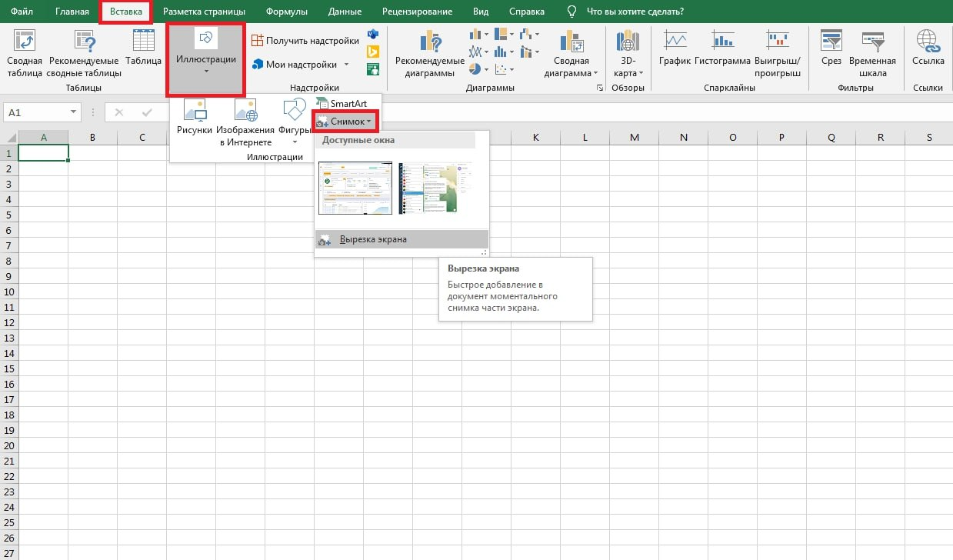Screen dimensions: 953x560
Task: Click the SmartArt button
Action: pos(342,104)
